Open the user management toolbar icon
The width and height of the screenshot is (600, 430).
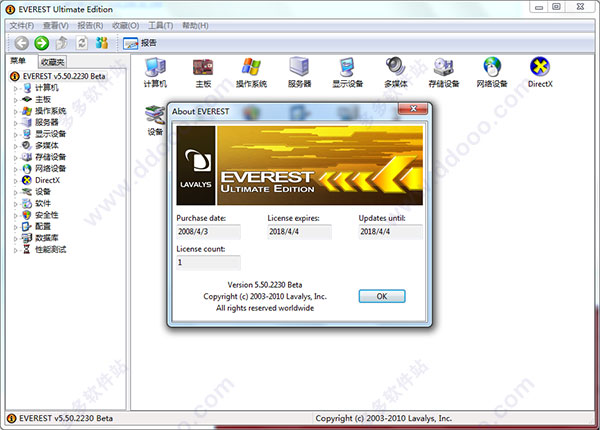point(102,43)
